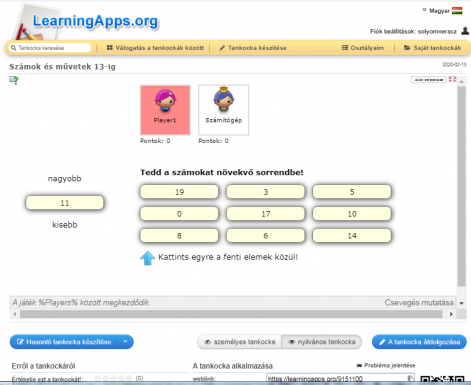
Task: Click the 'kisebb' label
Action: point(65,225)
